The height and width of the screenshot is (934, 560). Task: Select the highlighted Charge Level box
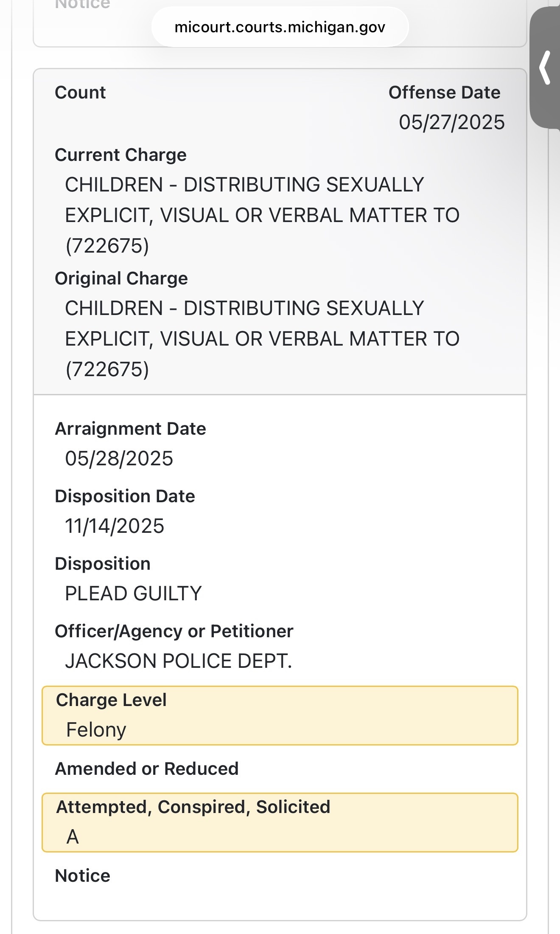click(x=280, y=715)
